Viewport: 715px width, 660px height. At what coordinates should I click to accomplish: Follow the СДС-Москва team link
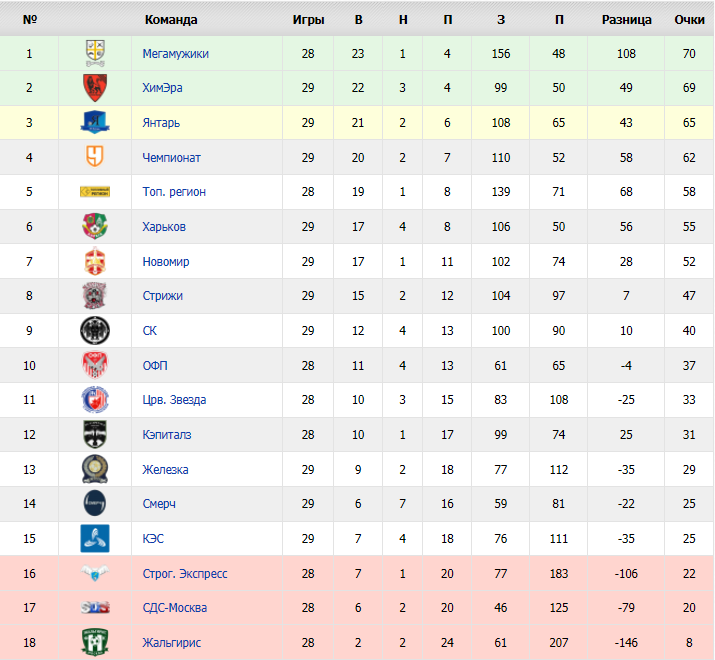[x=175, y=608]
